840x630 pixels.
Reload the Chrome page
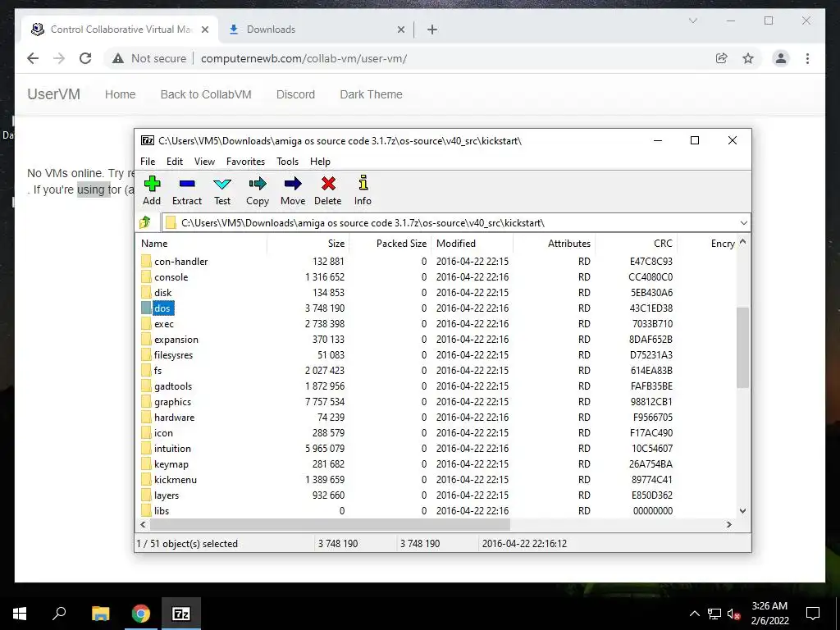pos(85,58)
